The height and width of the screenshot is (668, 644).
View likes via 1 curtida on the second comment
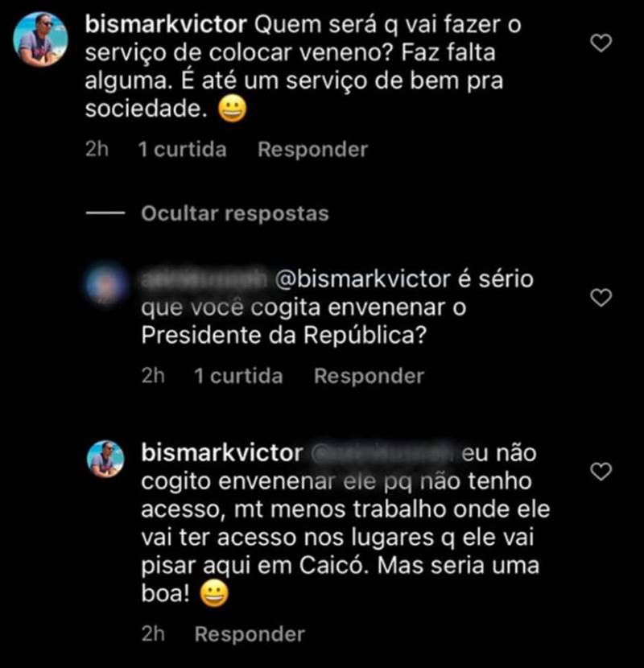(x=238, y=376)
